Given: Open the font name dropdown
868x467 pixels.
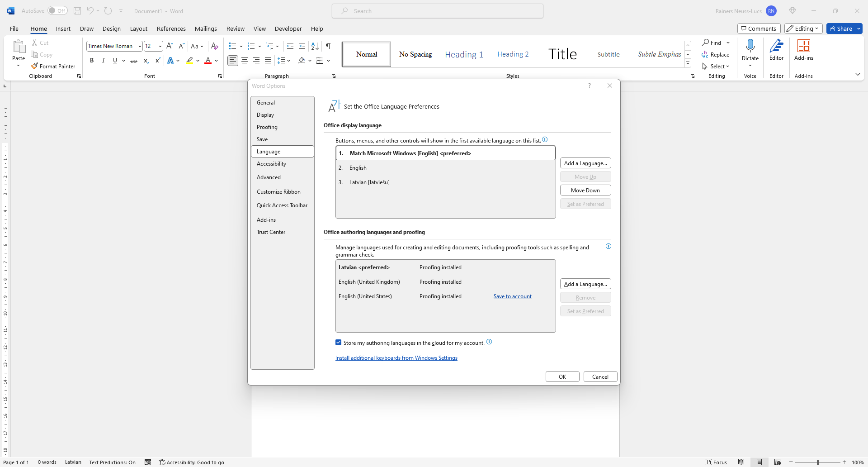Looking at the screenshot, I should pos(140,46).
